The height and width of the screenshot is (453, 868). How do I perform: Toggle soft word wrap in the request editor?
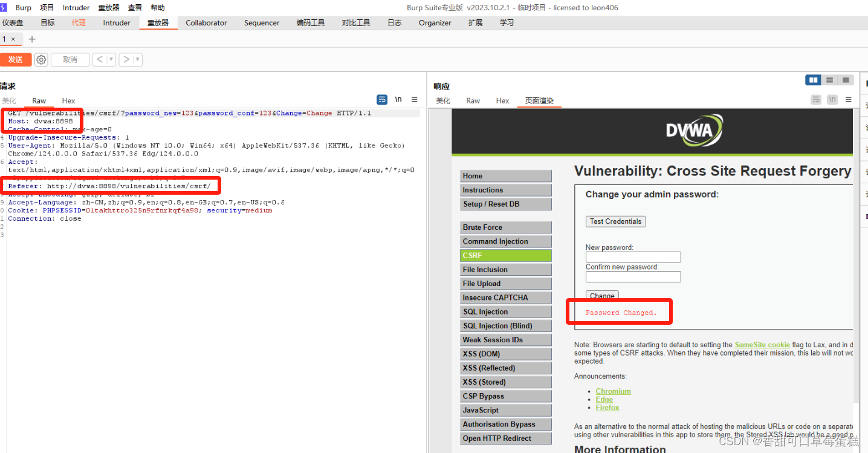pyautogui.click(x=381, y=99)
